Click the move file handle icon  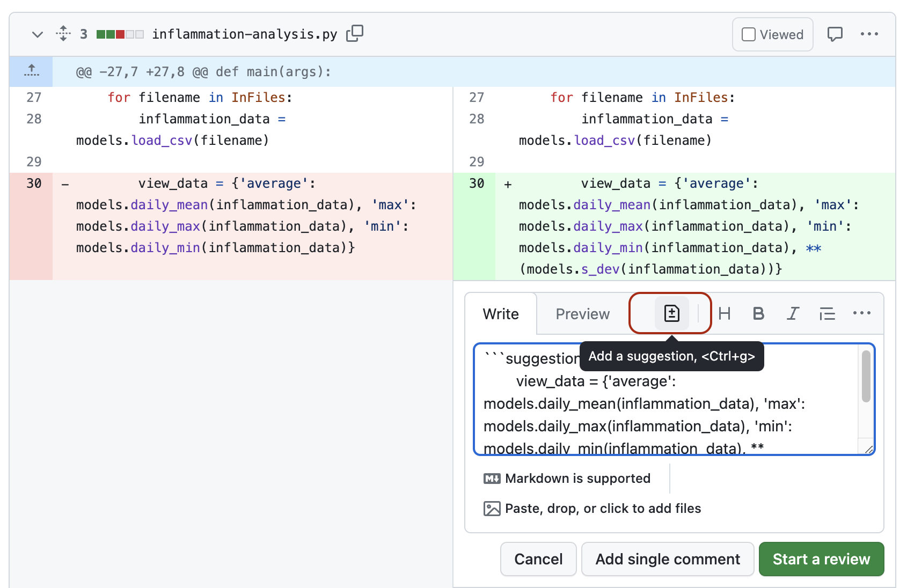63,33
